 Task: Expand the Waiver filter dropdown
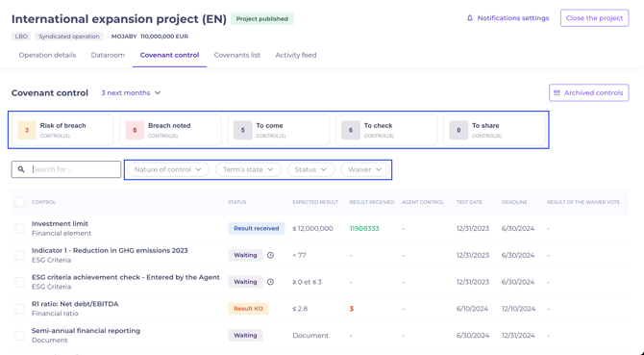click(365, 169)
